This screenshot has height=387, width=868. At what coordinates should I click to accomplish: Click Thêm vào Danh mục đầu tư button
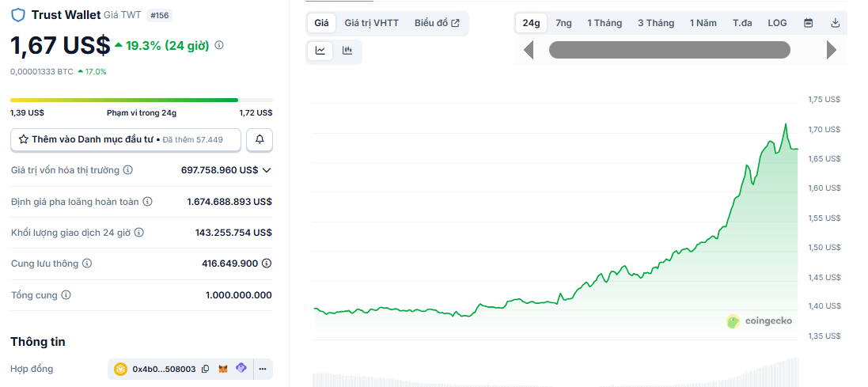[x=126, y=139]
